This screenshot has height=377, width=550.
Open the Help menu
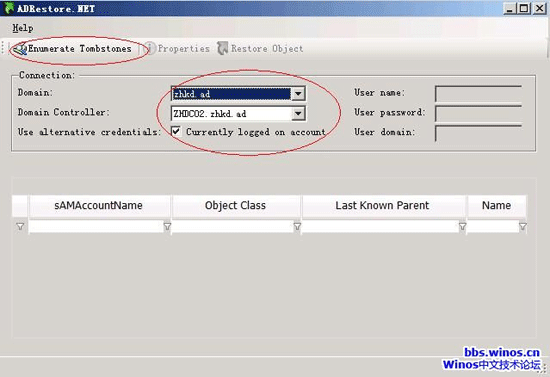[23, 28]
